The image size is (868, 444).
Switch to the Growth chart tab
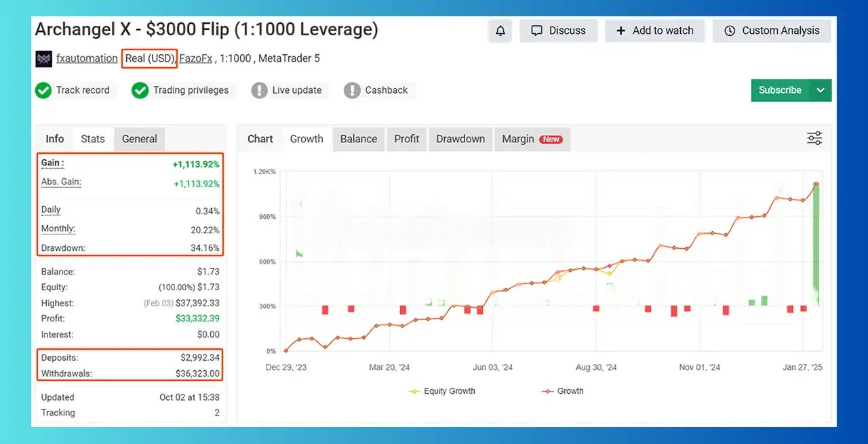(307, 139)
